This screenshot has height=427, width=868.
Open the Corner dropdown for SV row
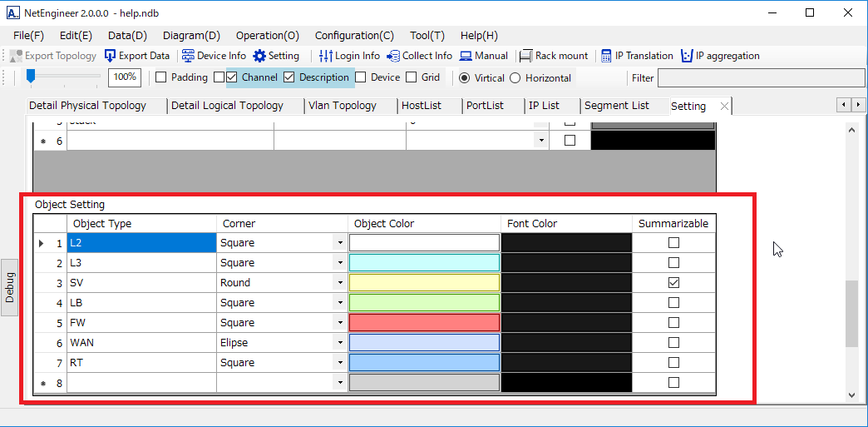pyautogui.click(x=340, y=283)
